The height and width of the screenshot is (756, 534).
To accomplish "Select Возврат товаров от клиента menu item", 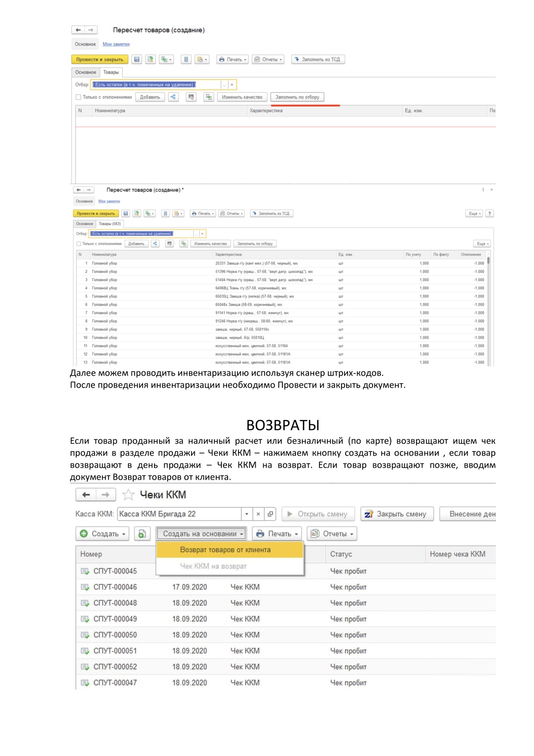I will coord(230,550).
